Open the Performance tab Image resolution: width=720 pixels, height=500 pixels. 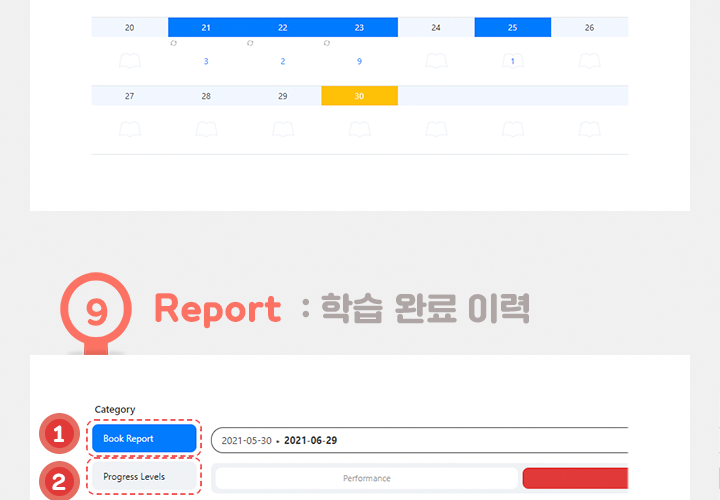366,478
